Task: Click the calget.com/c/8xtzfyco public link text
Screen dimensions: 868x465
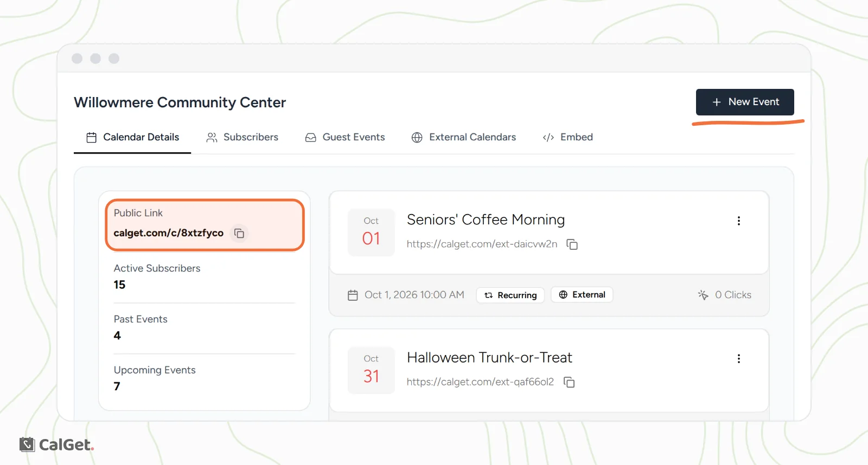Action: click(x=168, y=233)
